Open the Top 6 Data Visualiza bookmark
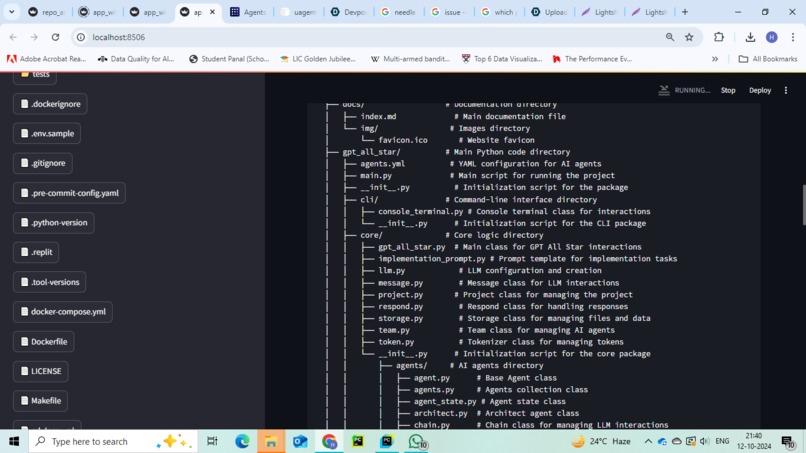The image size is (806, 453). (x=502, y=59)
